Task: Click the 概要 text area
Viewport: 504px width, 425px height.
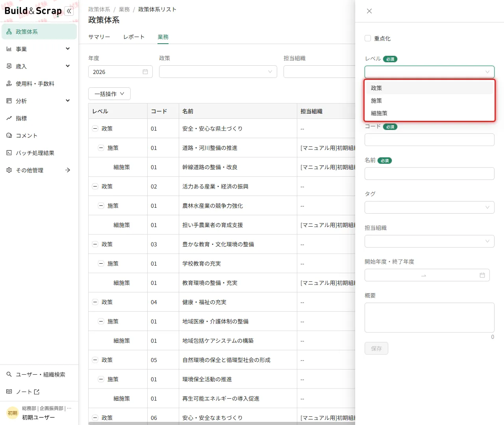Action: (430, 318)
